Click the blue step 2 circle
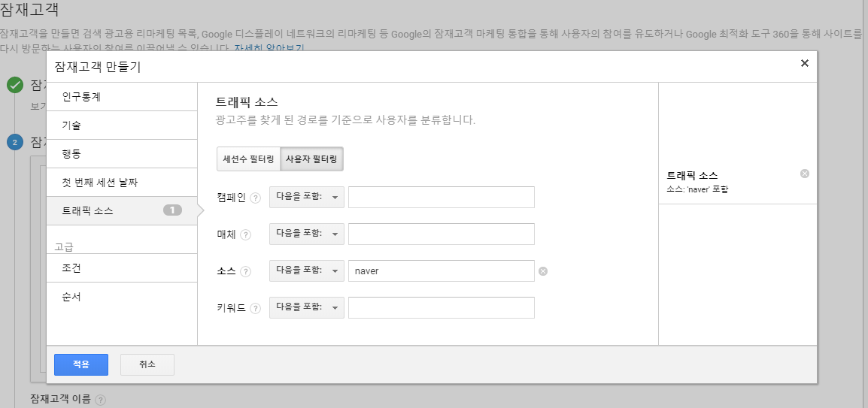Image resolution: width=868 pixels, height=408 pixels. click(x=15, y=142)
